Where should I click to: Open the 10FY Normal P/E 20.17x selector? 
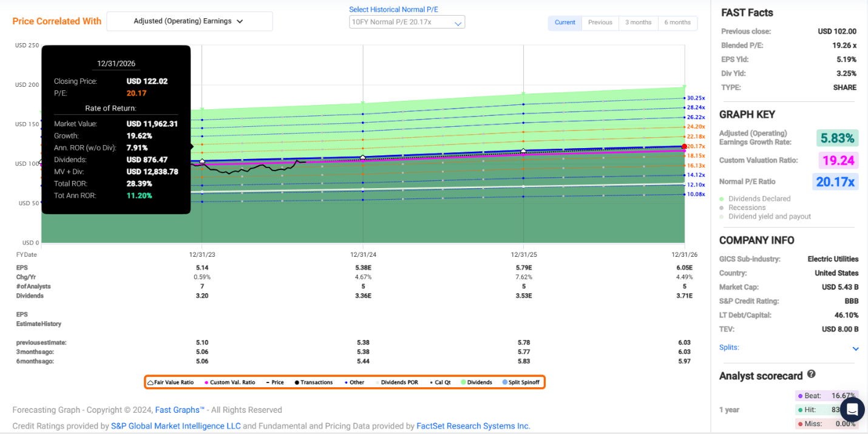[407, 22]
